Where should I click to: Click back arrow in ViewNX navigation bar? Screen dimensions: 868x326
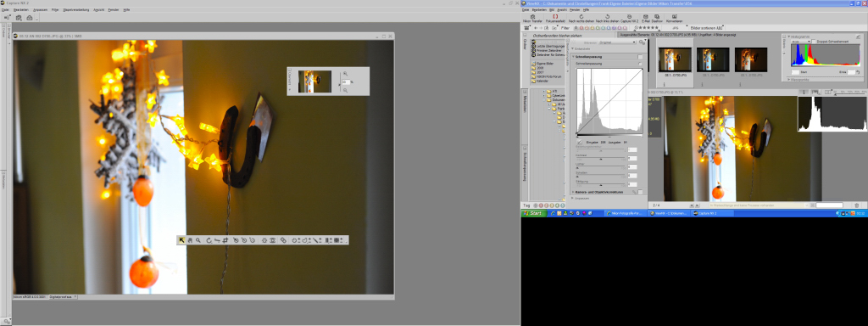point(536,28)
